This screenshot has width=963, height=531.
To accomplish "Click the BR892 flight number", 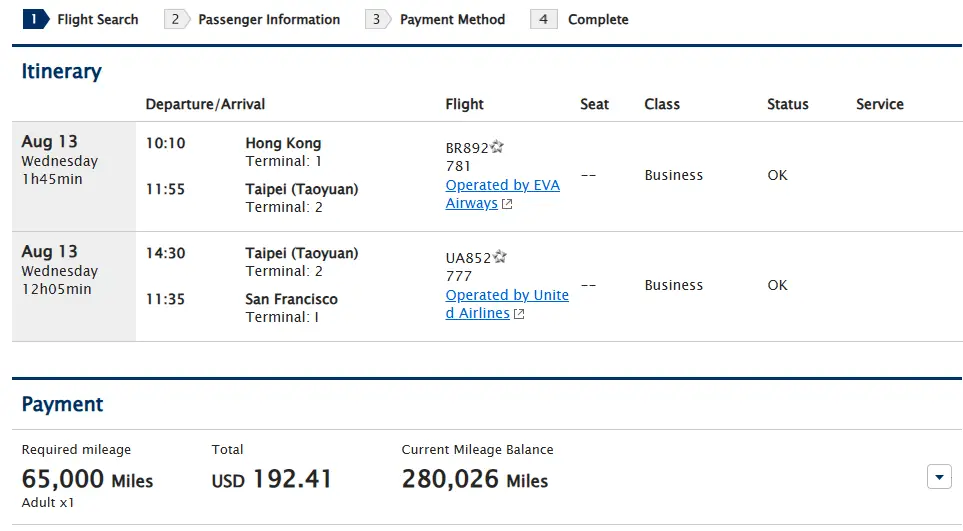I will [467, 148].
